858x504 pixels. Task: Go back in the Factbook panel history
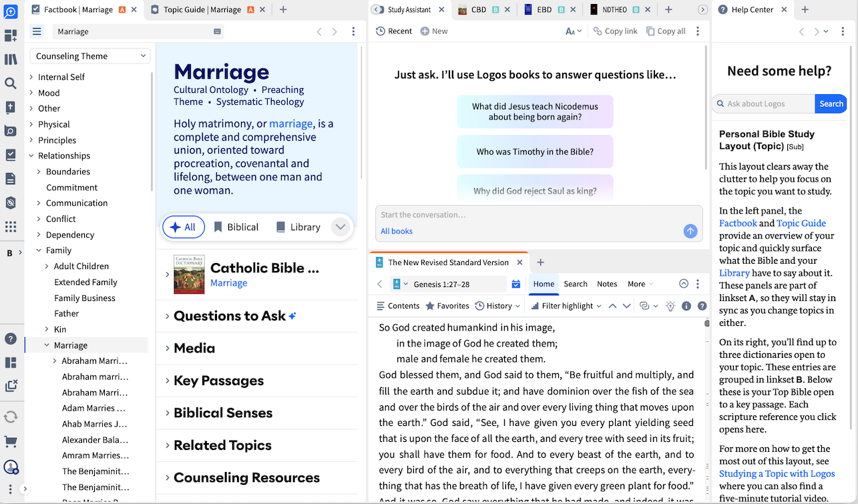(x=319, y=31)
